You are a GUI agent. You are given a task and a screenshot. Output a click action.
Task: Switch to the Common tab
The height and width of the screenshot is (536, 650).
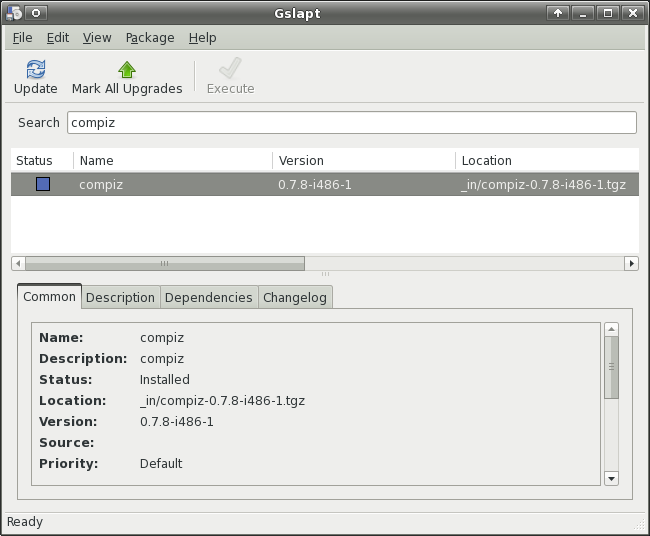(49, 296)
